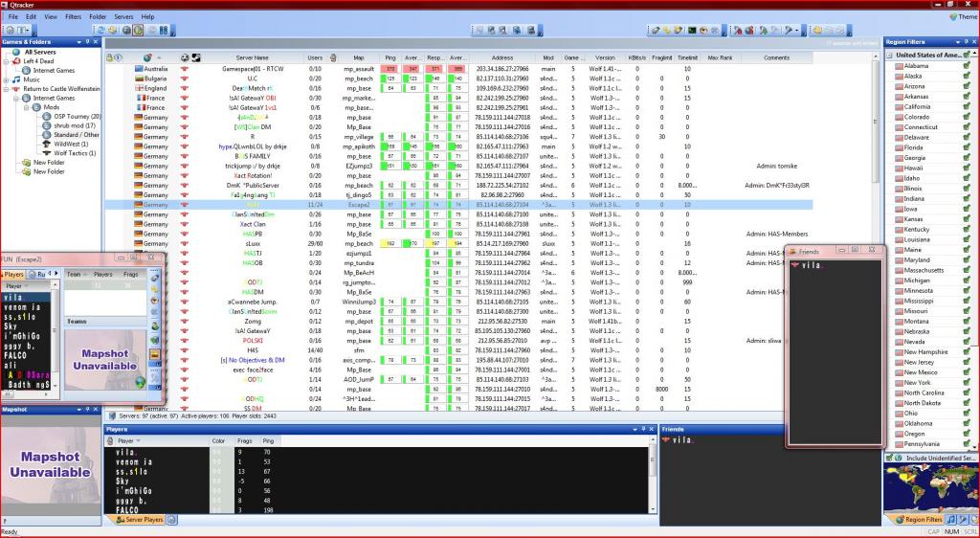Click the highlighted green globe toolbar icon
Image resolution: width=980 pixels, height=538 pixels.
pos(138,30)
